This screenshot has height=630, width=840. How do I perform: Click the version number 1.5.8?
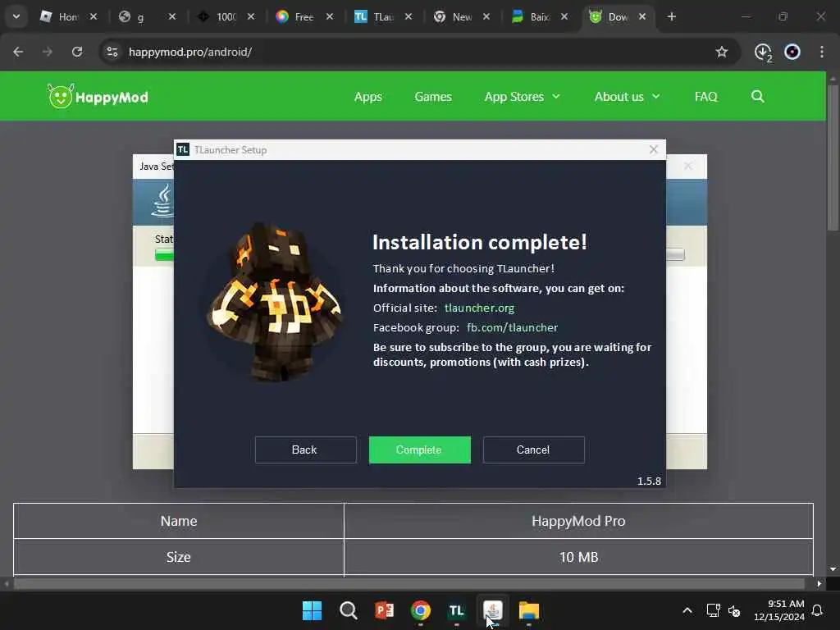tap(649, 481)
